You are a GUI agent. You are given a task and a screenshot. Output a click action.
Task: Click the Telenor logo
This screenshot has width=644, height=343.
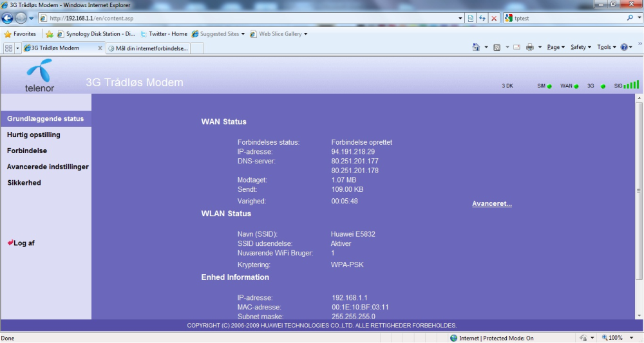[x=39, y=75]
